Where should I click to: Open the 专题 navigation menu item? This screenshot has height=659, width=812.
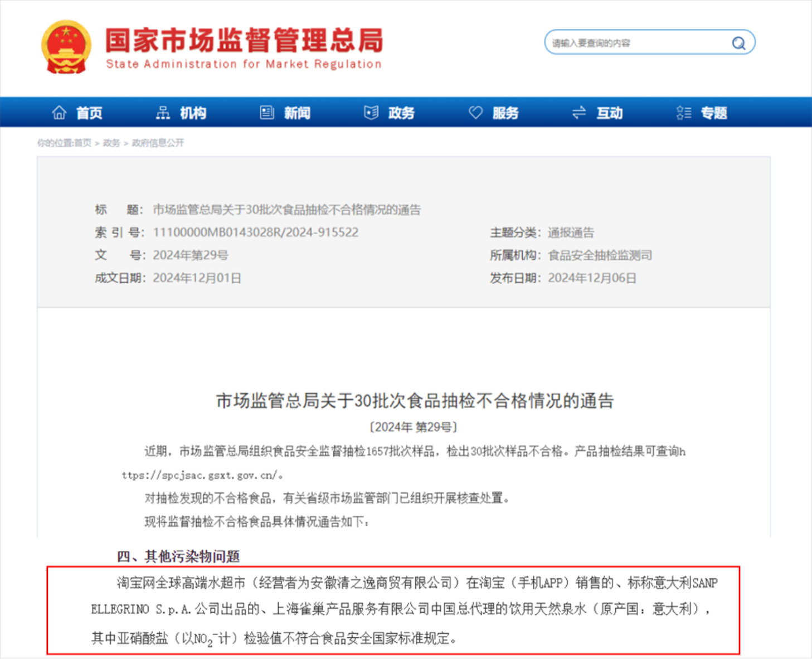pos(714,113)
